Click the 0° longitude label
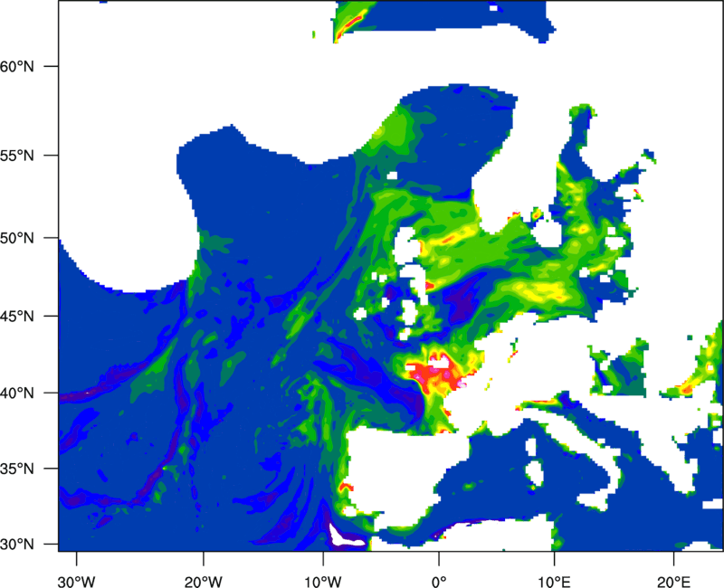 [x=439, y=582]
